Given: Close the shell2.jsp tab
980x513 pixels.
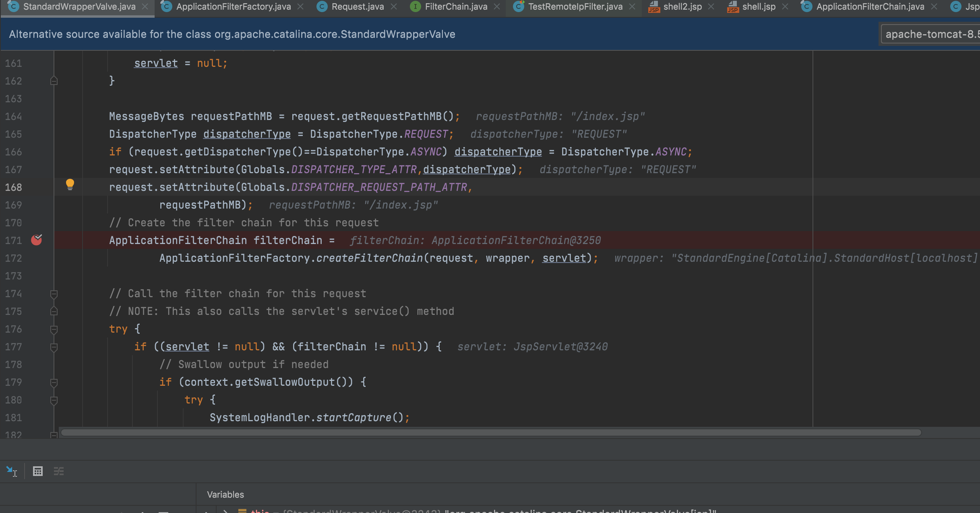Looking at the screenshot, I should coord(711,6).
